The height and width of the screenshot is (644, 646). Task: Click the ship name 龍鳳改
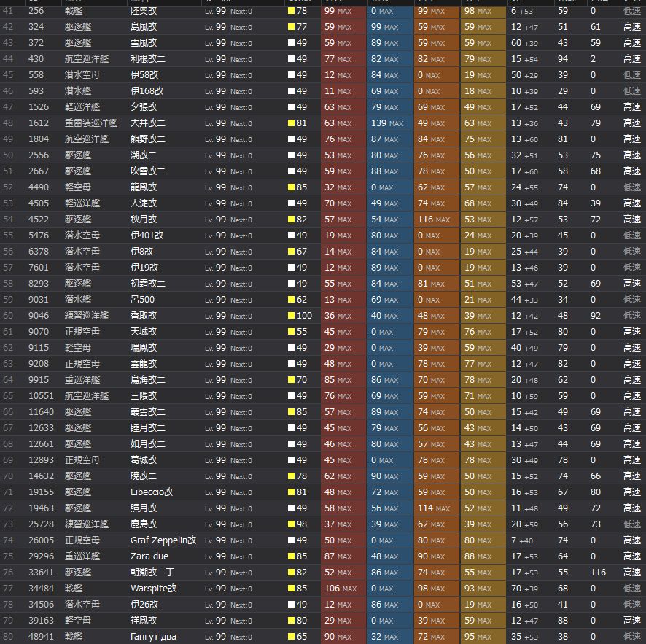click(x=144, y=187)
